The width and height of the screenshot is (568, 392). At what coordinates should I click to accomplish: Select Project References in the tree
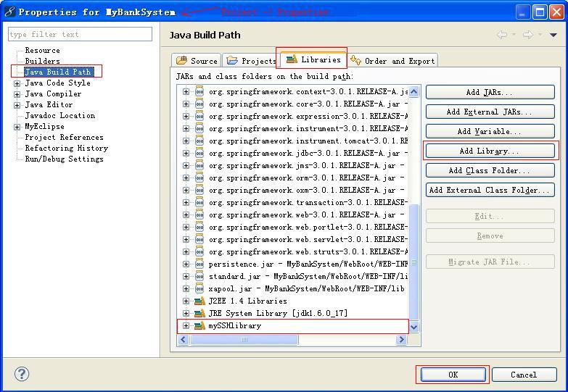(64, 137)
